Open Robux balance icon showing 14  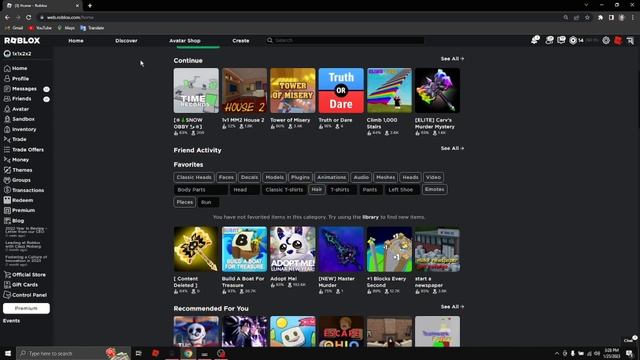tap(573, 40)
